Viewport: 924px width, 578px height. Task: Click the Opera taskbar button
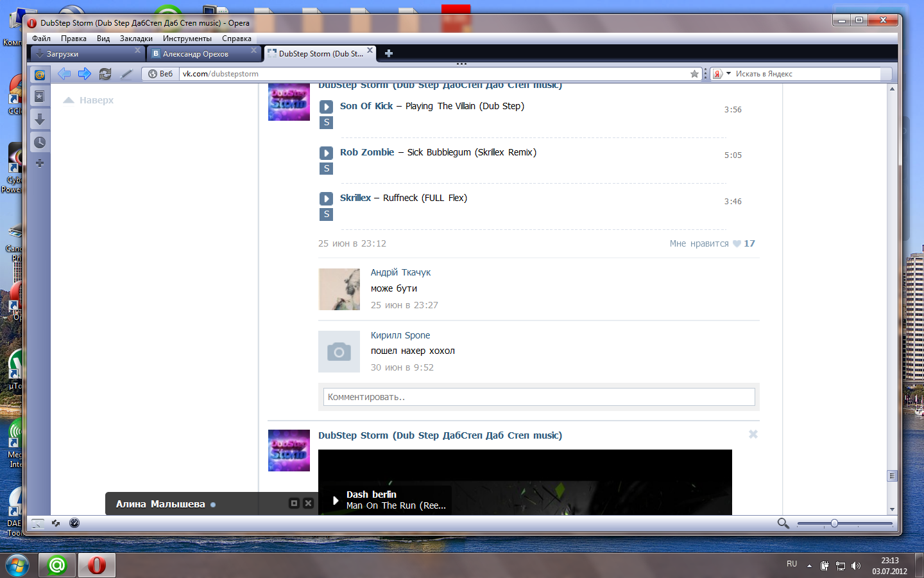pyautogui.click(x=96, y=565)
